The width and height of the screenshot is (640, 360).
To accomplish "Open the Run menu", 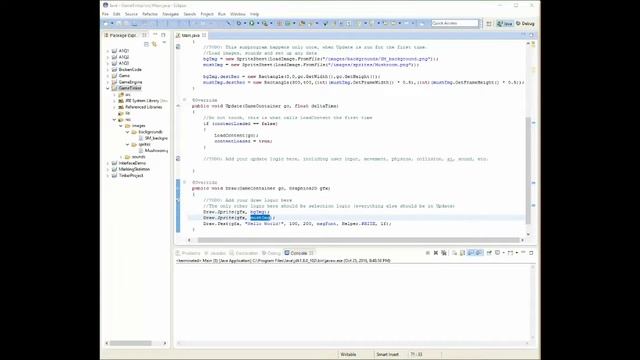I will [222, 14].
